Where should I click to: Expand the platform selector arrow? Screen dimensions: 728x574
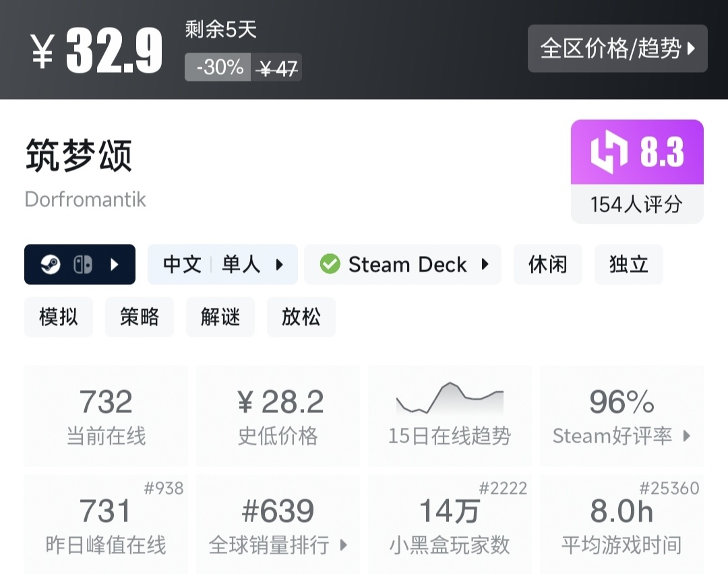tap(114, 265)
